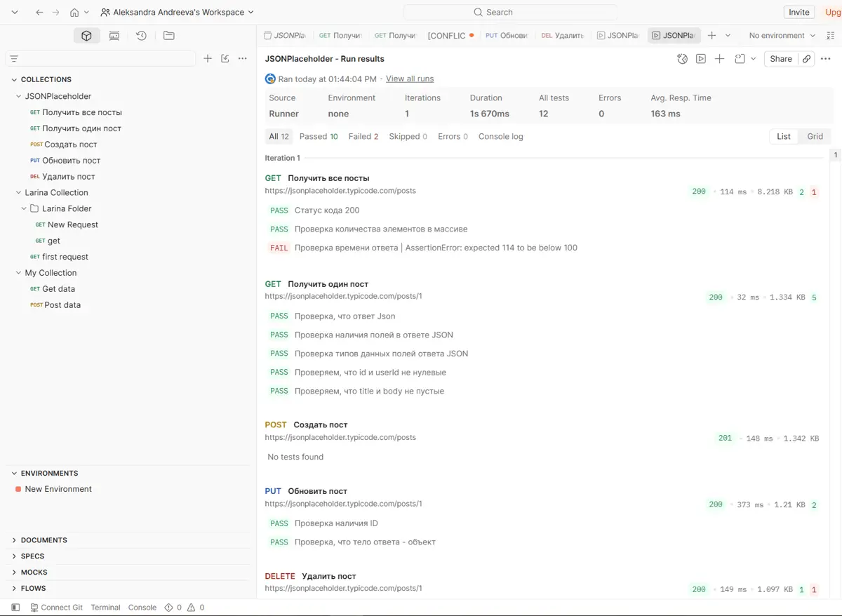The image size is (842, 616).
Task: Go forward with the right arrow
Action: (56, 13)
